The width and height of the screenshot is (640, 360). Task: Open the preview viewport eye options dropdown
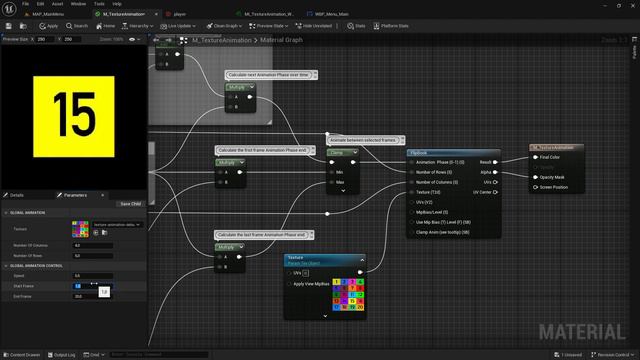[x=134, y=40]
